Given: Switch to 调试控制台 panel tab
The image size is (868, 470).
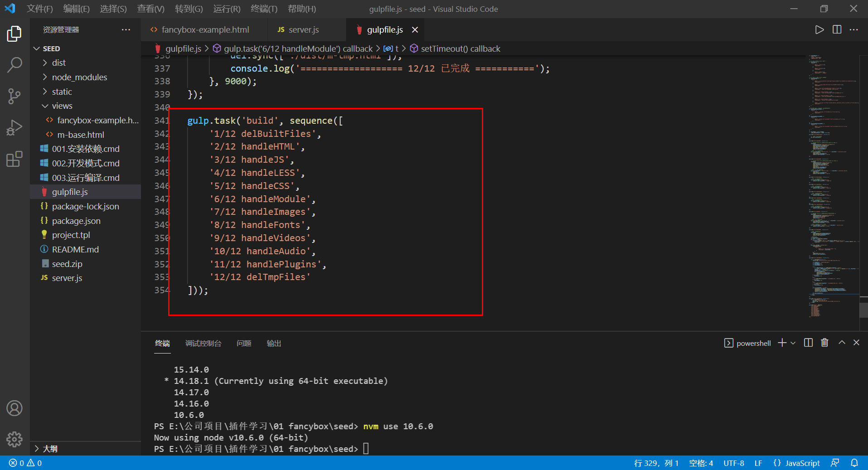Looking at the screenshot, I should tap(203, 344).
